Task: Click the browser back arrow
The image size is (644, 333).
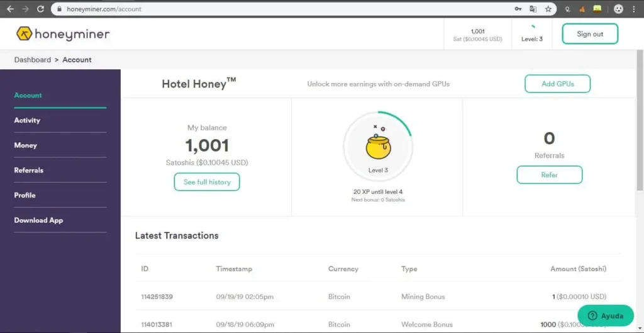Action: [10, 9]
